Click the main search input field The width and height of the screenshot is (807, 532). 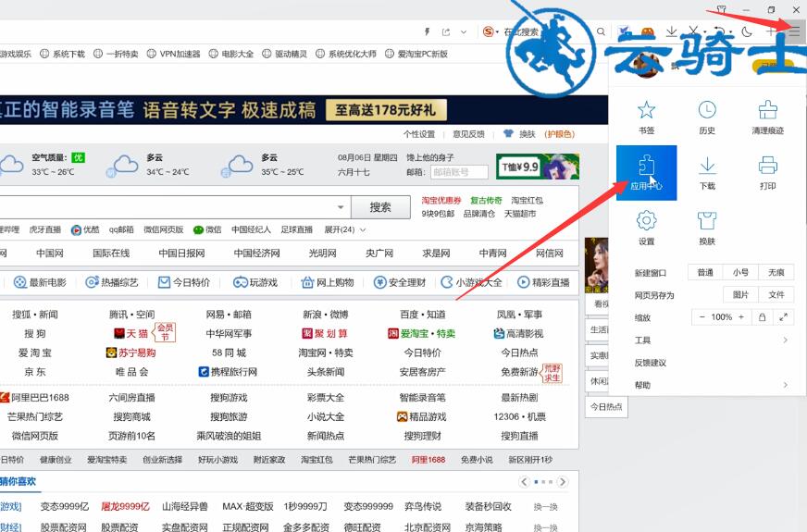click(175, 207)
